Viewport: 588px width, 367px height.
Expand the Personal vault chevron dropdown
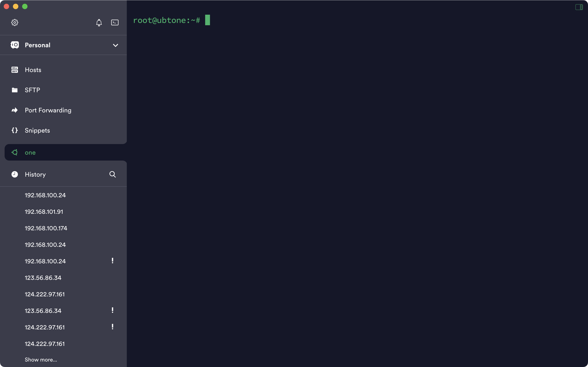point(115,45)
